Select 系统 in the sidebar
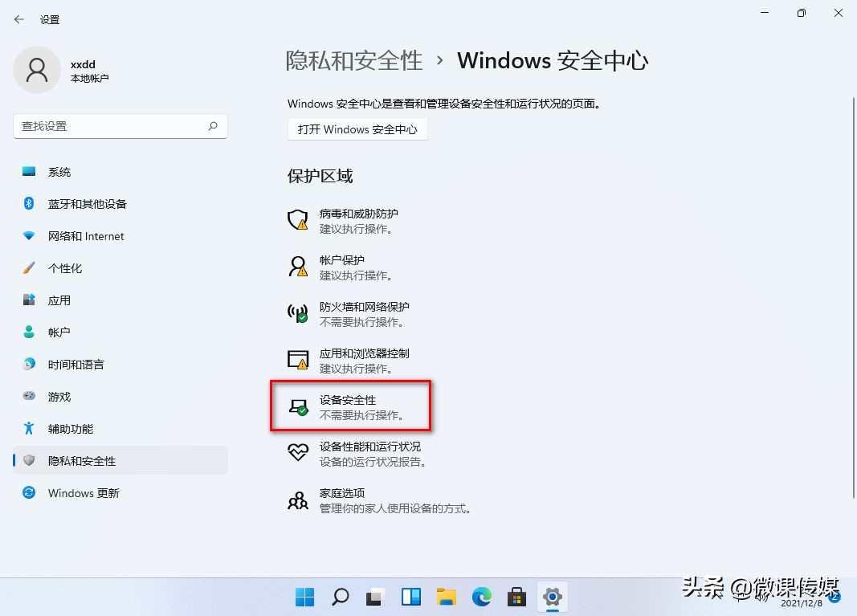Viewport: 857px width, 616px height. pyautogui.click(x=120, y=172)
